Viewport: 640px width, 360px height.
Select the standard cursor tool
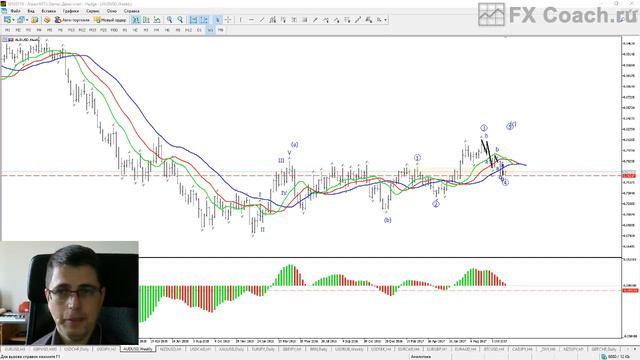[x=218, y=20]
